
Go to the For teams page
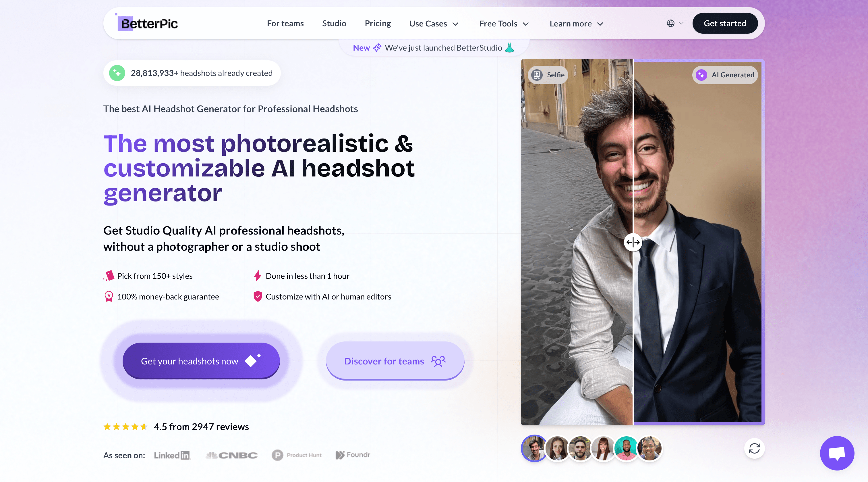(x=285, y=23)
